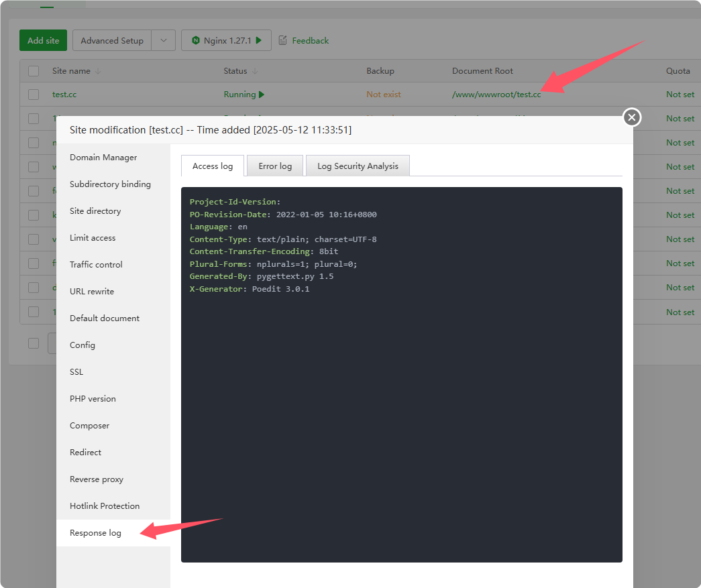Switch to the Error log tab
This screenshot has width=701, height=588.
coord(275,166)
